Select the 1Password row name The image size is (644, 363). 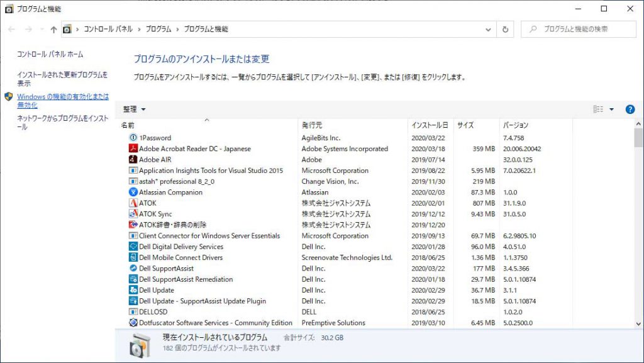tap(155, 138)
